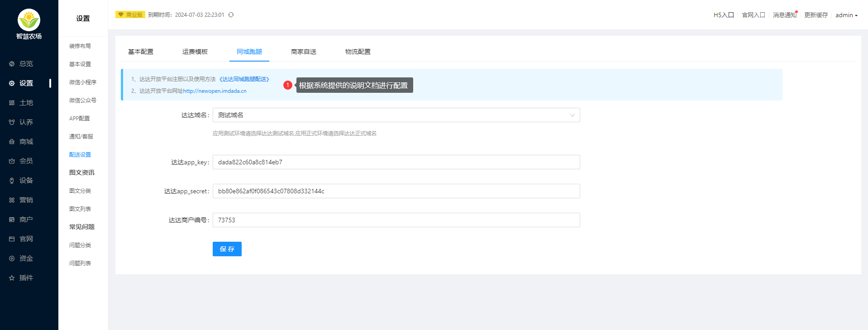The width and height of the screenshot is (868, 330).
Task: Click the 商城 sidebar icon
Action: [x=12, y=142]
